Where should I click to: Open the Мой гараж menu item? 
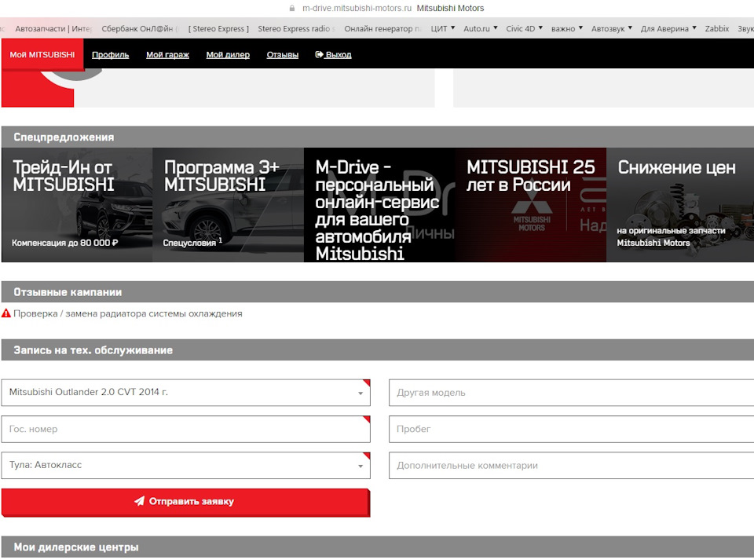pyautogui.click(x=167, y=54)
